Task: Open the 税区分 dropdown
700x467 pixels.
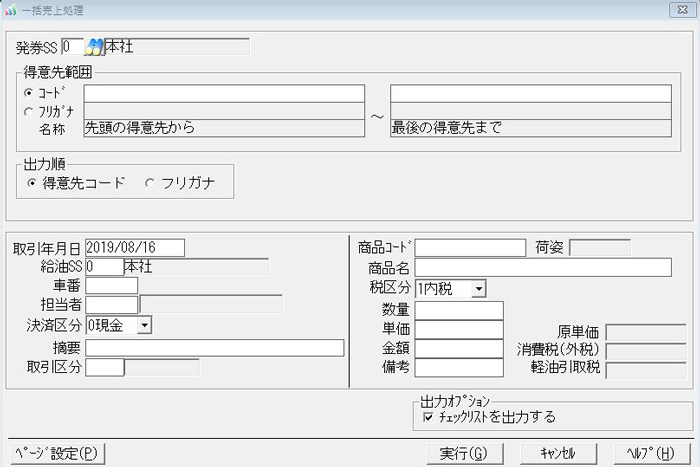Action: pos(478,289)
